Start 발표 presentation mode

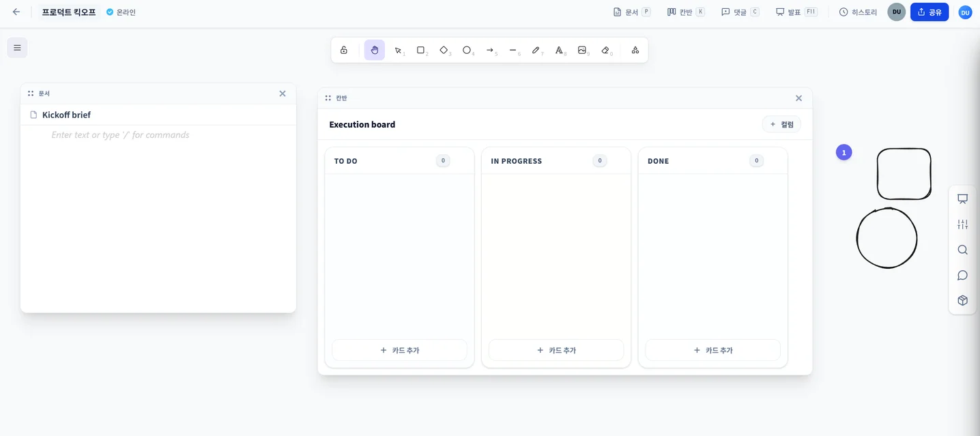coord(796,12)
